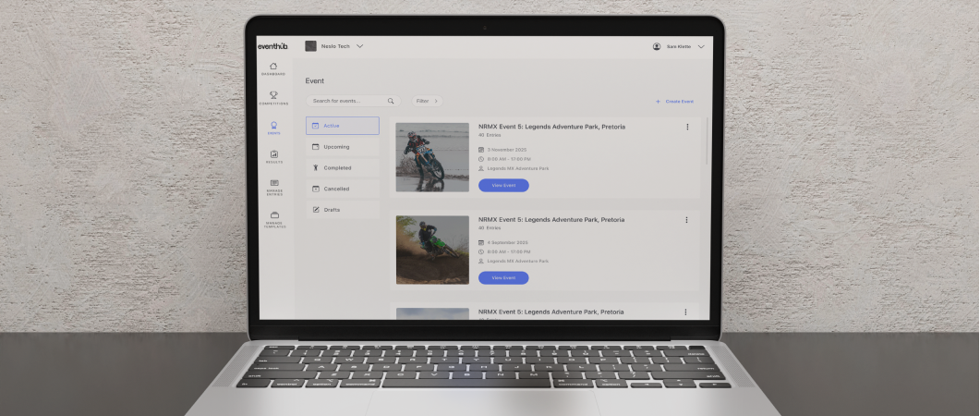Open the Manage Entries sidebar icon
This screenshot has height=416, width=980.
click(x=274, y=183)
